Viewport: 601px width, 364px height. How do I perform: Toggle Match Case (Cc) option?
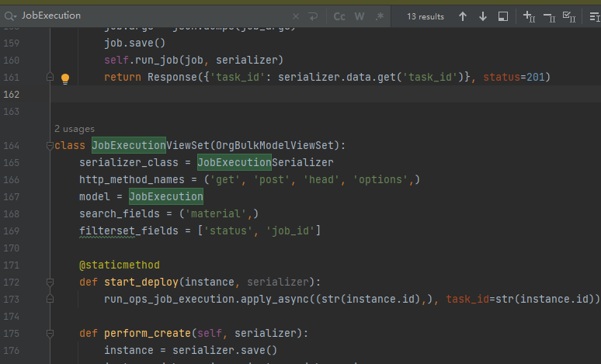pyautogui.click(x=339, y=16)
